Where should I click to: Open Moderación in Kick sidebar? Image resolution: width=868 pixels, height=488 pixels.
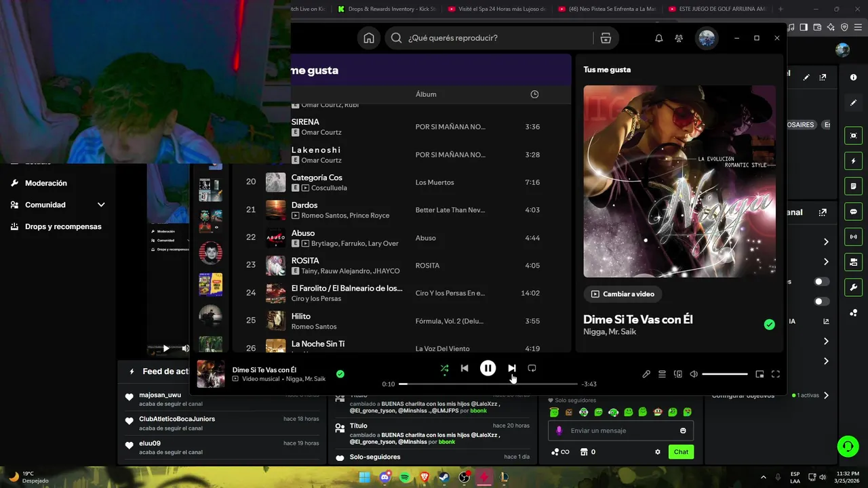pos(46,183)
